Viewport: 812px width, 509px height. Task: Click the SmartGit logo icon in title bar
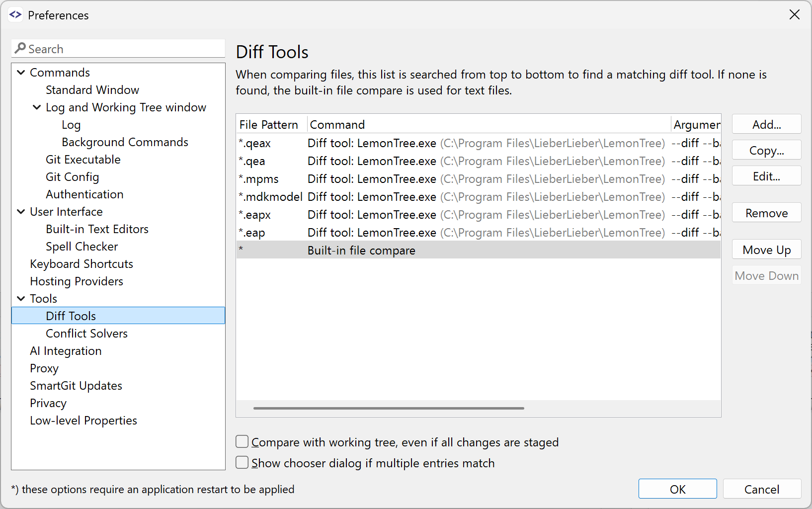point(15,14)
